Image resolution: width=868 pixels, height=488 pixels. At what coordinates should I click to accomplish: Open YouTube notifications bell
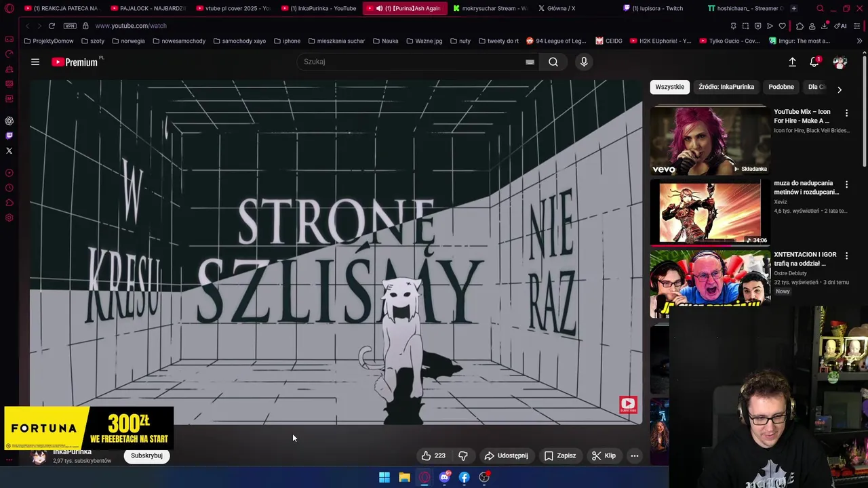coord(814,62)
